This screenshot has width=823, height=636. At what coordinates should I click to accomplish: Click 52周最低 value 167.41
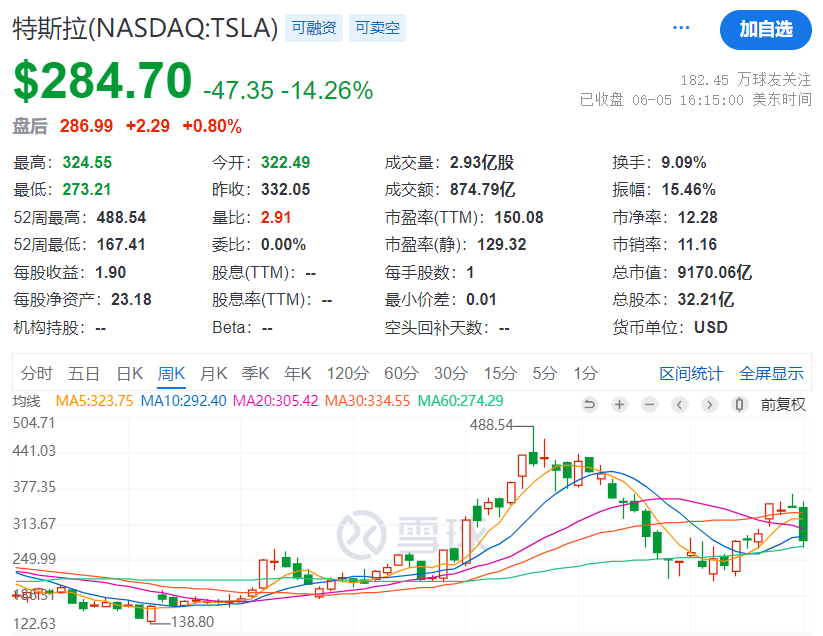click(121, 245)
